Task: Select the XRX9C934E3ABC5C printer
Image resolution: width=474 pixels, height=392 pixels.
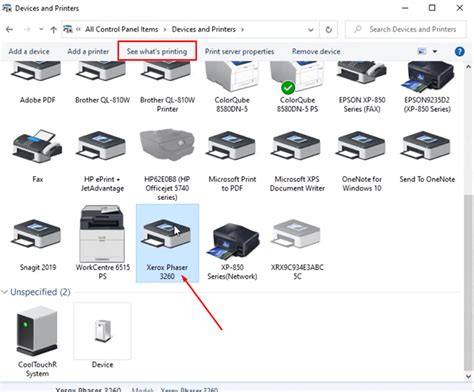Action: pos(296,234)
